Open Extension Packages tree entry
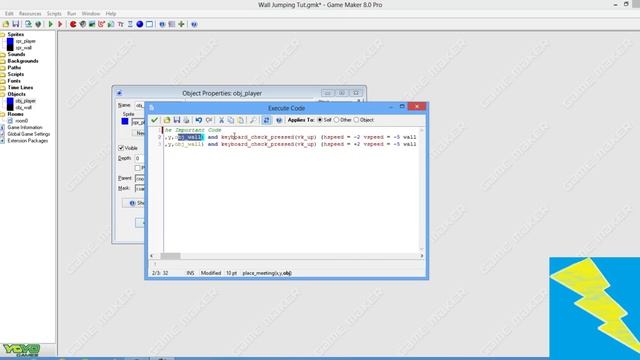 click(27, 141)
